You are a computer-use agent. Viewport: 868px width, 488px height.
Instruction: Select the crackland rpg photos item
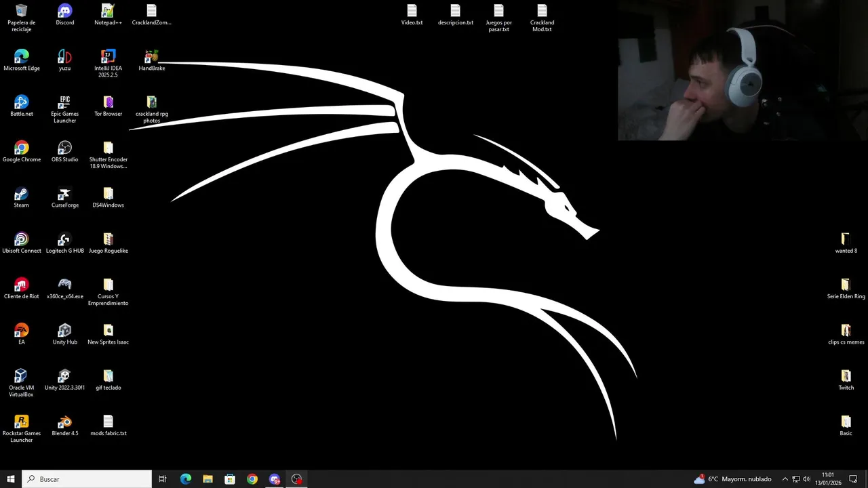coord(152,109)
